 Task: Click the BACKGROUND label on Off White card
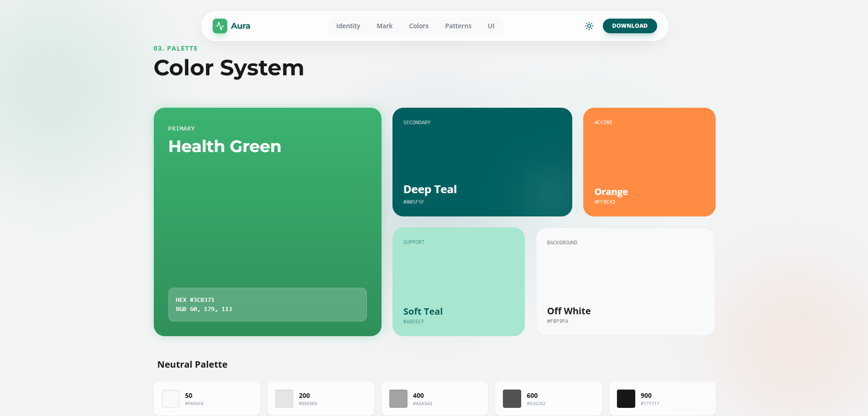click(x=562, y=243)
